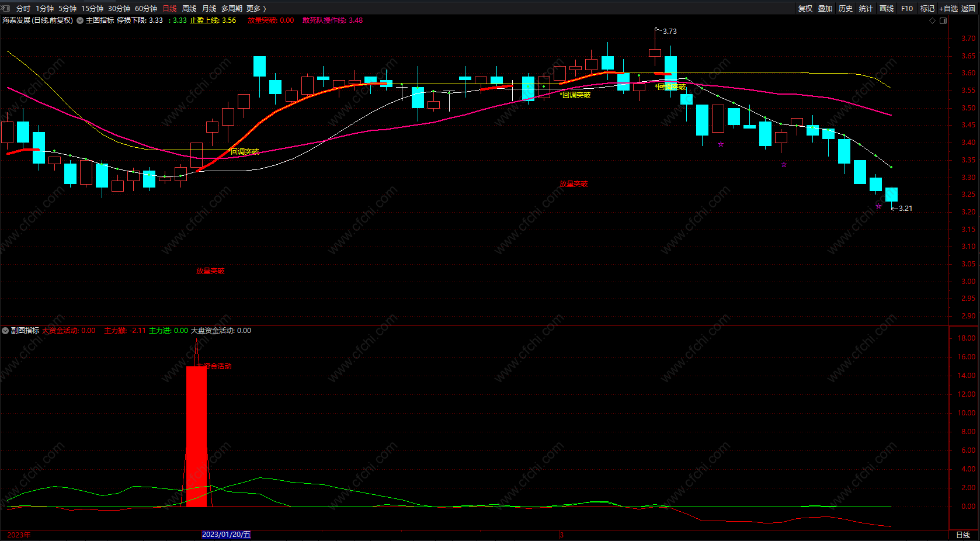Click the 放量突破: 0.00 indicator label
This screenshot has width=980, height=541.
click(x=271, y=20)
